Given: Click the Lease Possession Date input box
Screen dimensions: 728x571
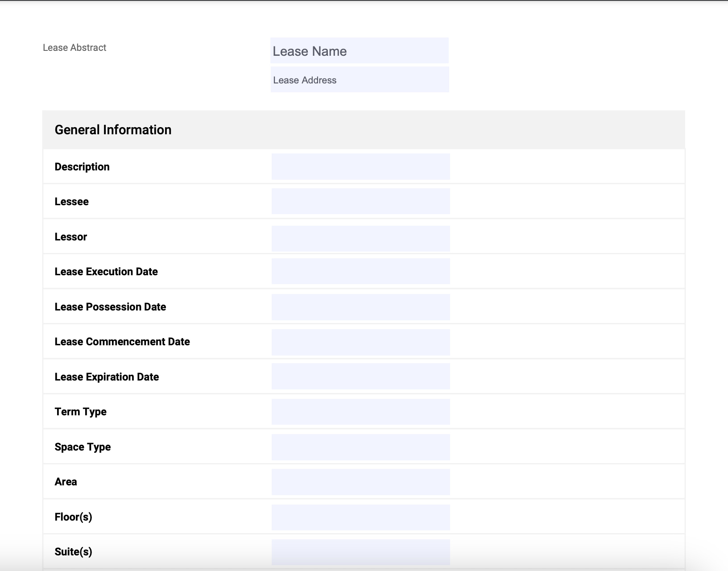Looking at the screenshot, I should coord(360,307).
